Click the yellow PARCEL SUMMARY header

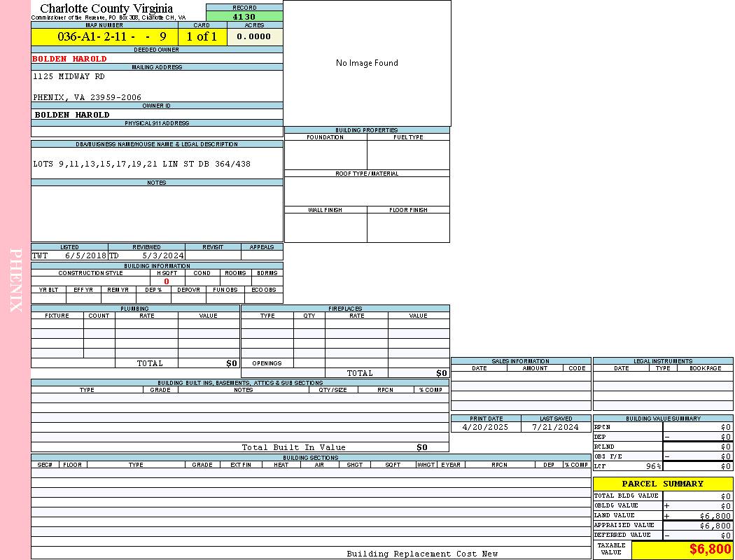coord(662,484)
